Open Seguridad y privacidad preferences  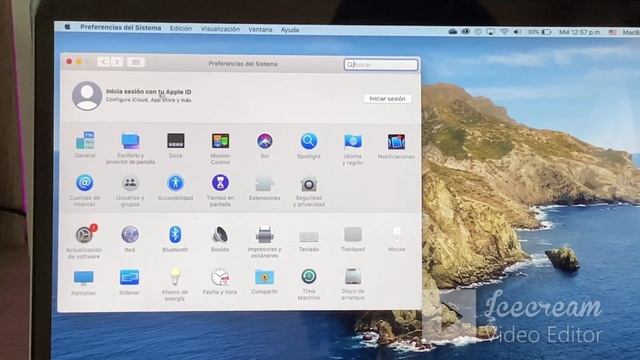click(x=309, y=184)
